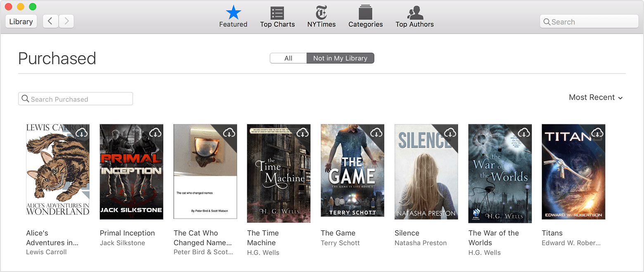Open the Featured star section
The image size is (644, 272).
pyautogui.click(x=233, y=17)
